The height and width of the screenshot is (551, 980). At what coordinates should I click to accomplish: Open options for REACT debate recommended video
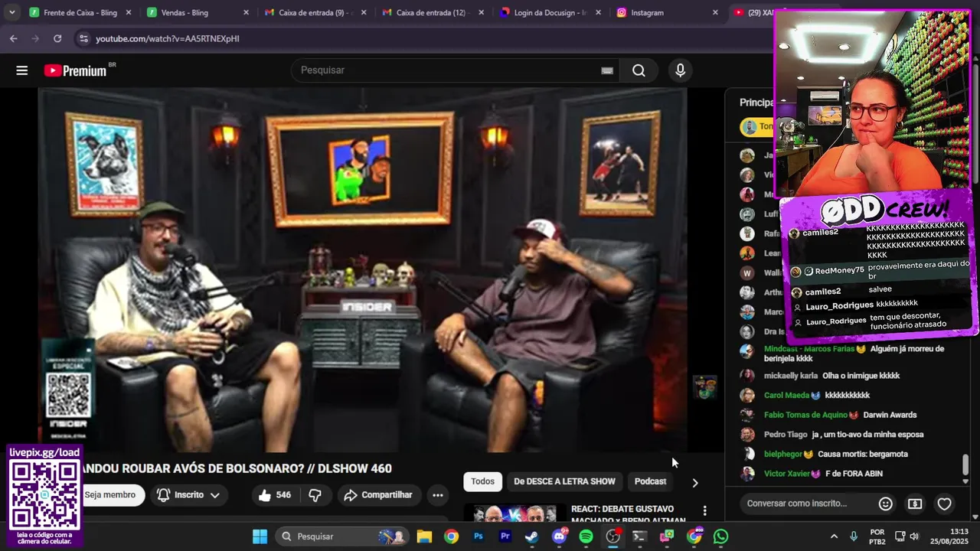pyautogui.click(x=704, y=511)
